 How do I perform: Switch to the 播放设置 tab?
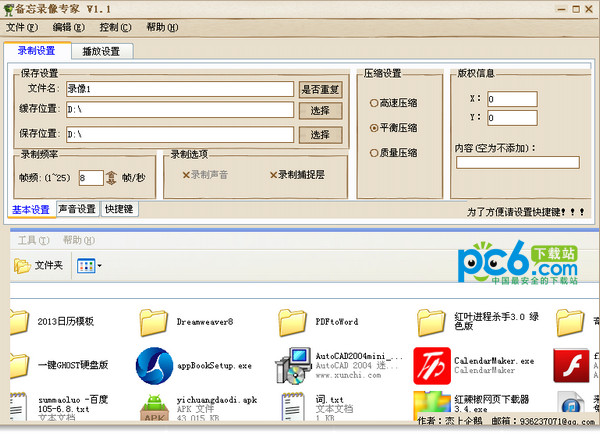pos(102,51)
